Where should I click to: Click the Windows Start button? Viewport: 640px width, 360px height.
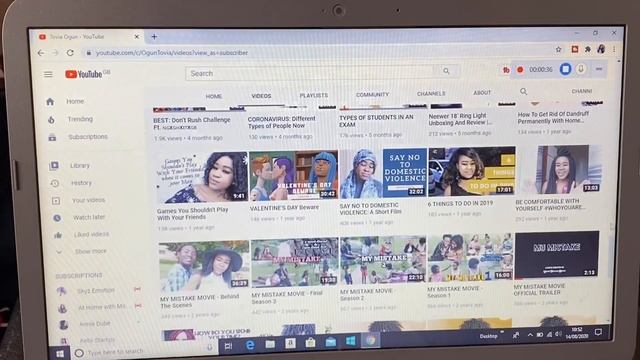tap(60, 354)
